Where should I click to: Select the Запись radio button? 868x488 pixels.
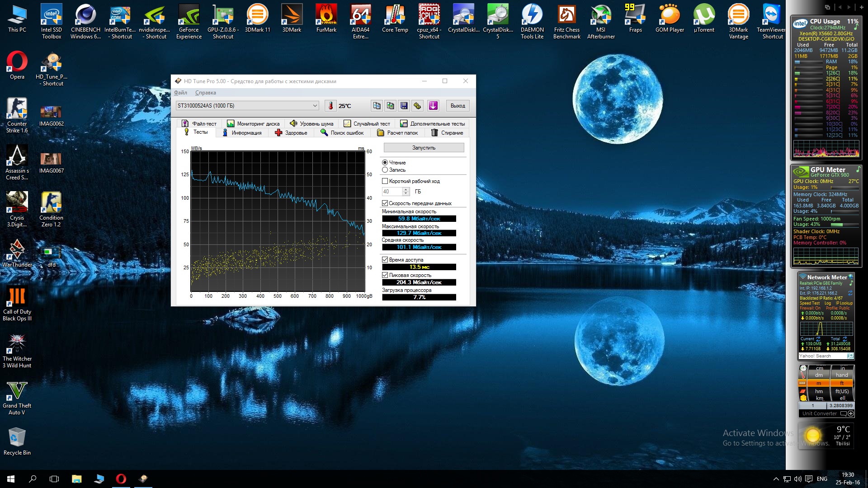(385, 170)
